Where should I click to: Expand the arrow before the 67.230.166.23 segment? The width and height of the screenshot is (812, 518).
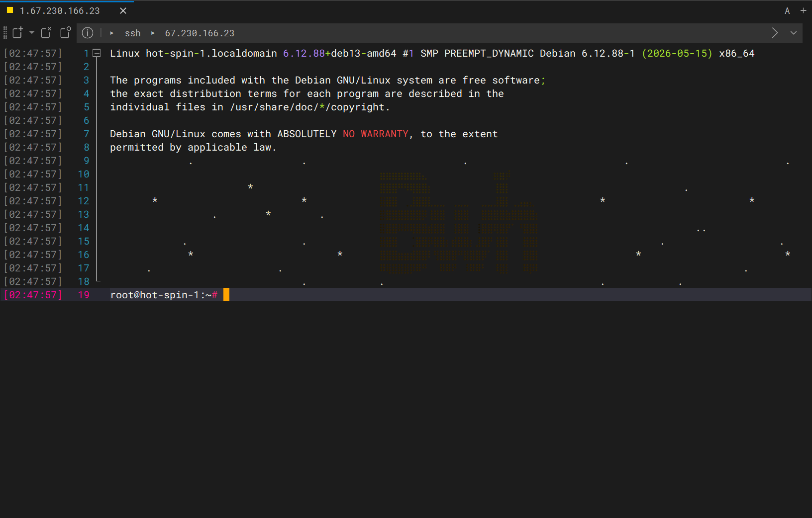[x=153, y=33]
